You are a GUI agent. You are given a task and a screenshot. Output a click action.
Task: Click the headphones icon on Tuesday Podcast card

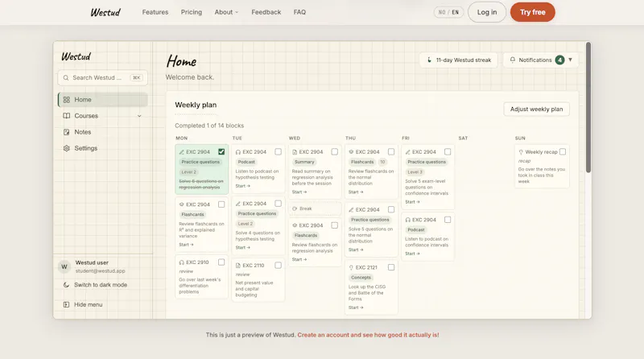pyautogui.click(x=237, y=152)
